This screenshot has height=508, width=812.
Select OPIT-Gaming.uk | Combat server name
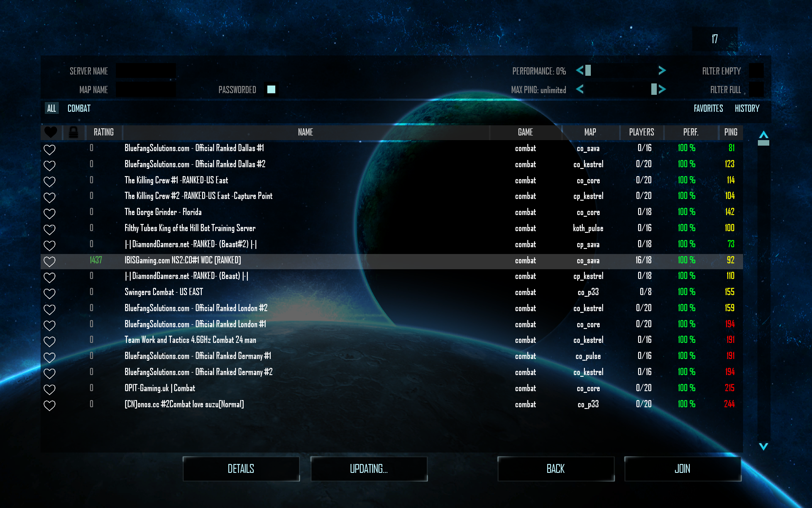coord(160,388)
